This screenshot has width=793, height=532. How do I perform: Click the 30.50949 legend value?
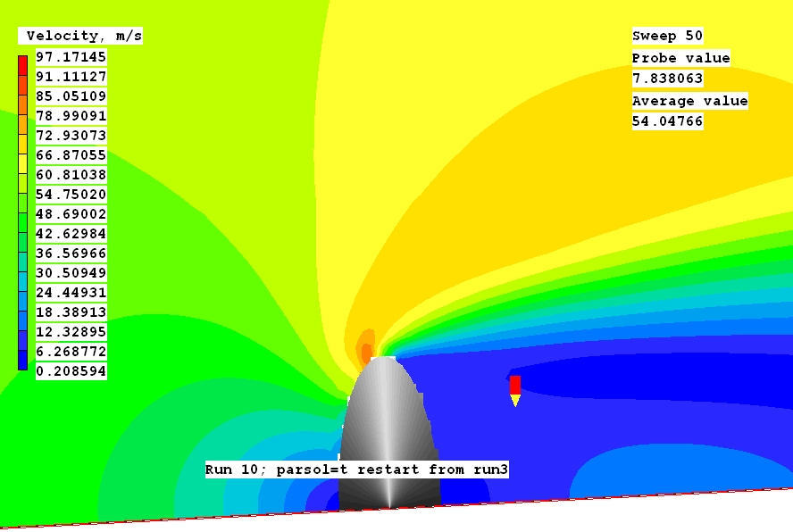(x=71, y=272)
